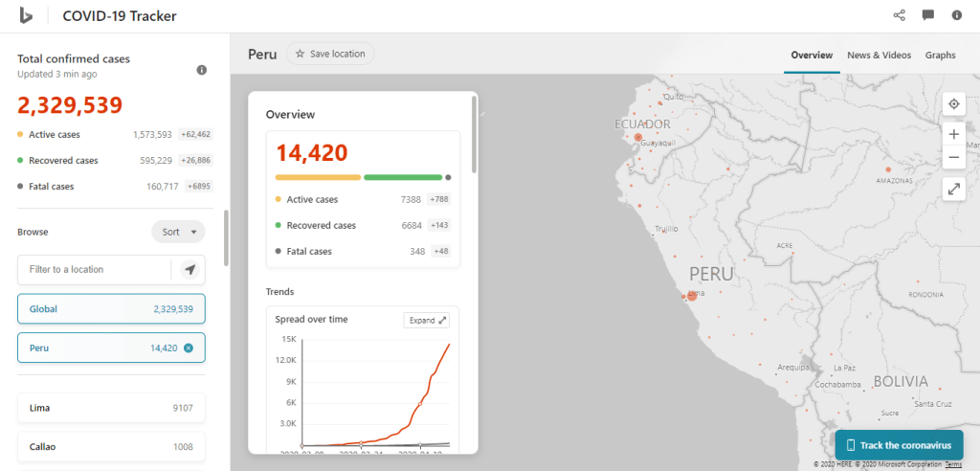Click the +62,462 global active cases change
This screenshot has height=471, width=980.
(x=195, y=134)
